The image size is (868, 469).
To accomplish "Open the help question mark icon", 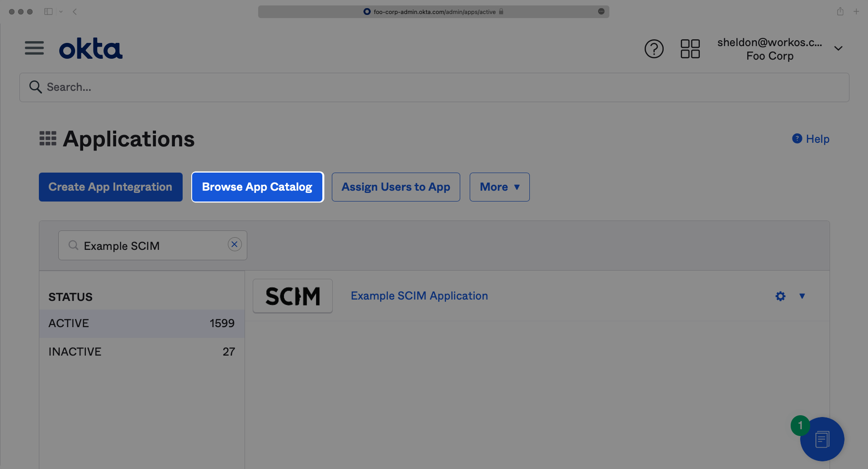I will tap(654, 49).
